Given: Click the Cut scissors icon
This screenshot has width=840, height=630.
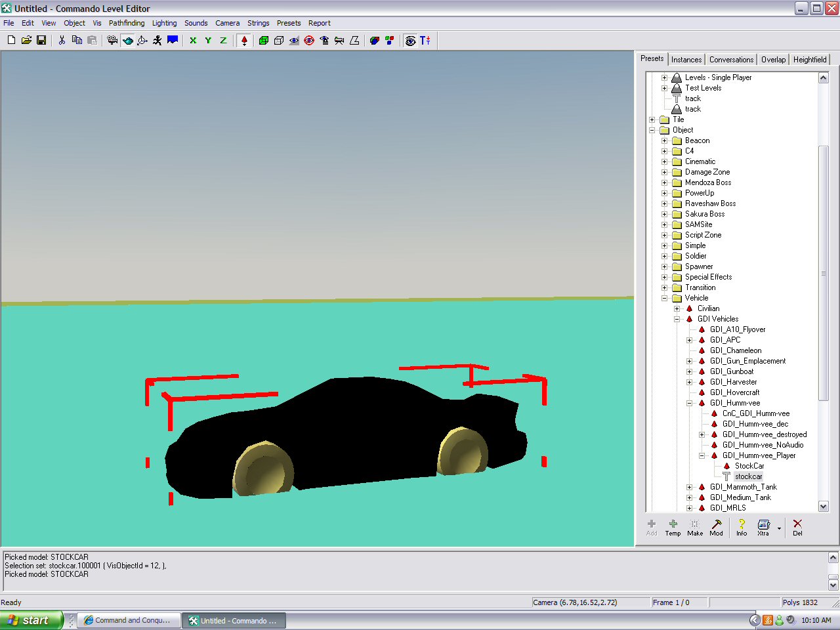Looking at the screenshot, I should pos(62,40).
